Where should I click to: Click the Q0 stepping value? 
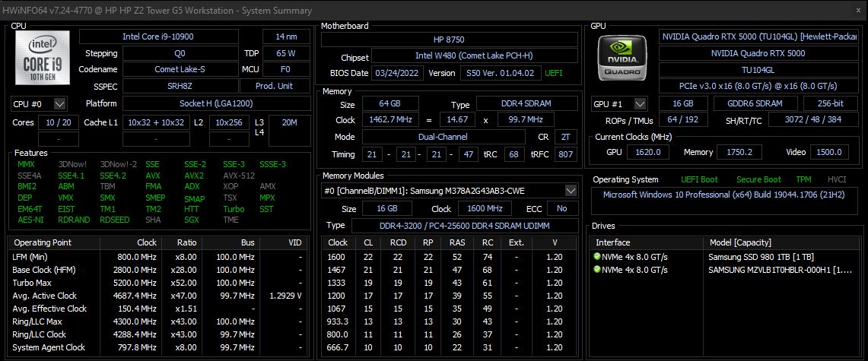(180, 53)
